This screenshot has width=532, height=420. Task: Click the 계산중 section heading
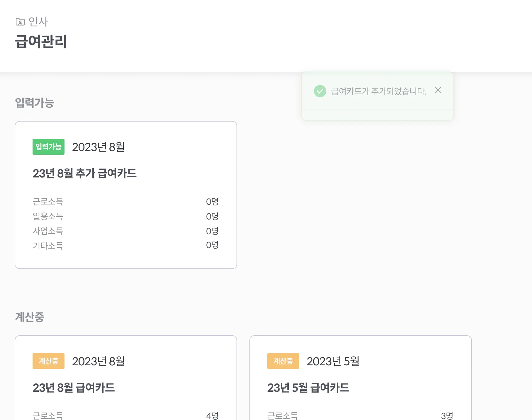(29, 317)
